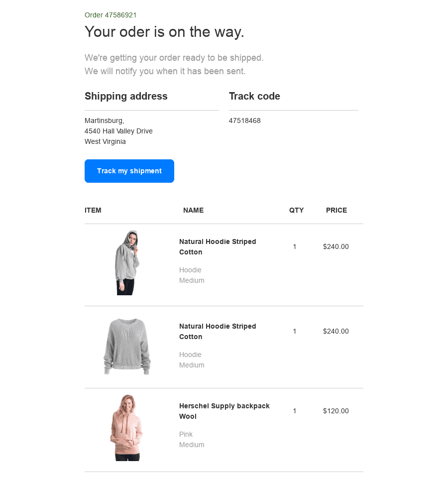Click the ITEM column header

[x=93, y=210]
